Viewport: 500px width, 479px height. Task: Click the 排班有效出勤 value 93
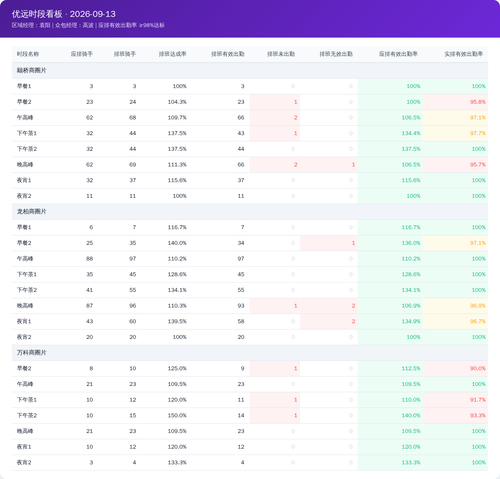pos(241,306)
